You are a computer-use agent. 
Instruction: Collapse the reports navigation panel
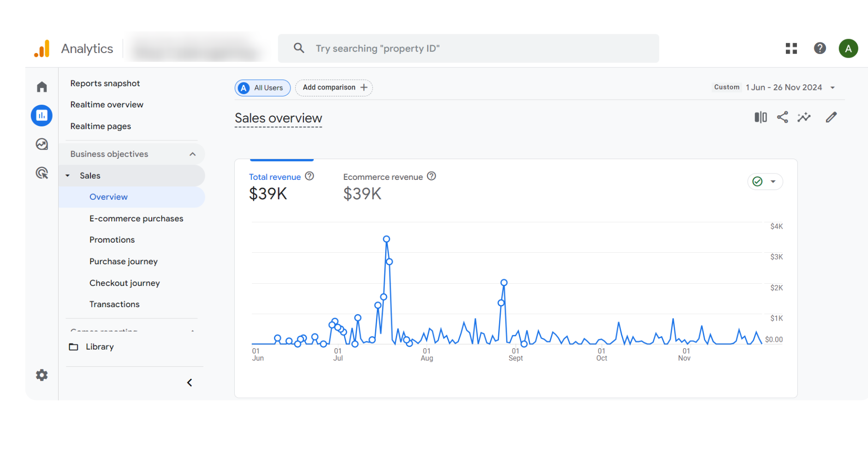(x=189, y=382)
